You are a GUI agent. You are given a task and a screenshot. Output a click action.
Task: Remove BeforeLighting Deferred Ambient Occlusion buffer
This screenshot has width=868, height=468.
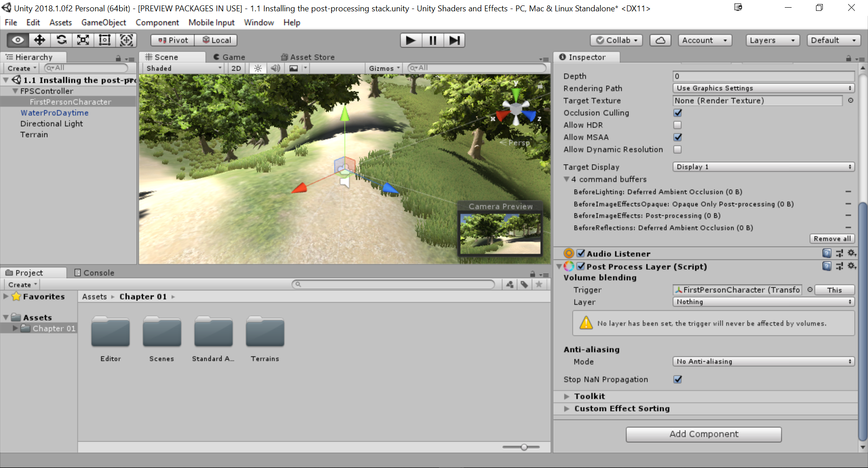click(848, 192)
